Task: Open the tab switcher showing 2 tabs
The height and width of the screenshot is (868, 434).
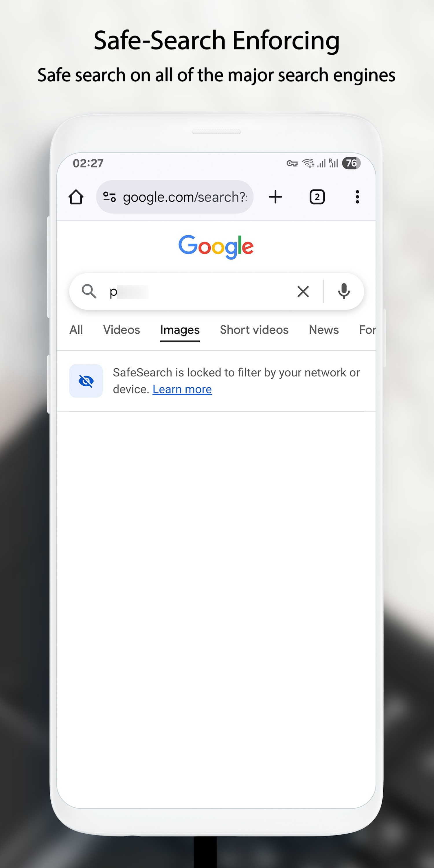Action: pyautogui.click(x=317, y=197)
